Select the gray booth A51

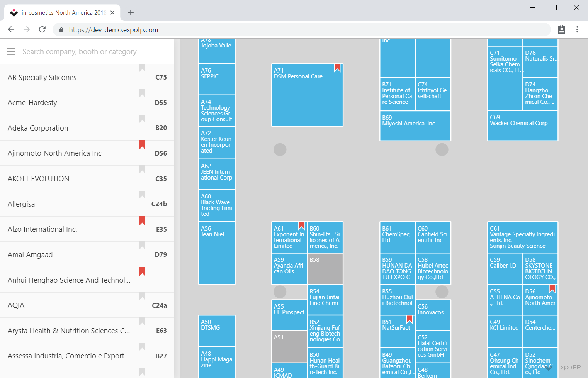(289, 346)
